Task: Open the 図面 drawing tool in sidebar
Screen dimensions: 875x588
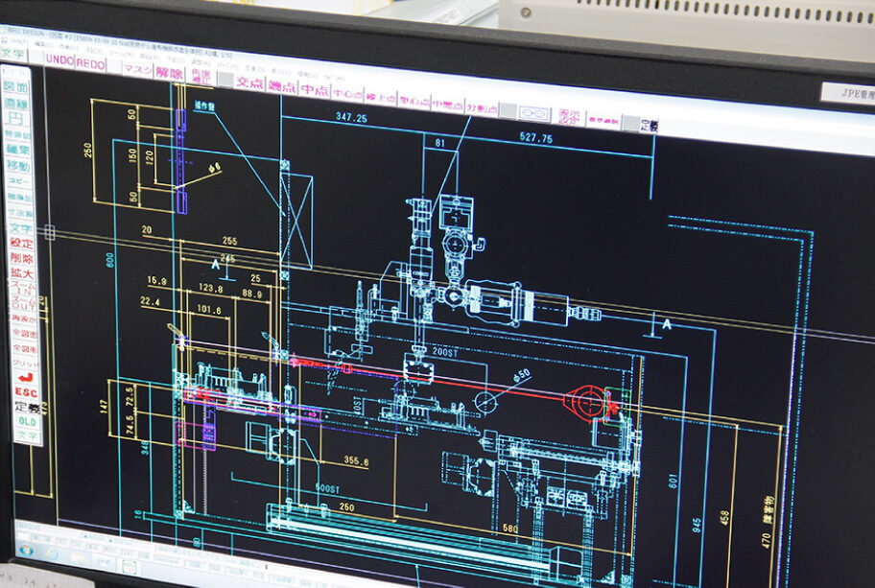Action: (x=18, y=85)
